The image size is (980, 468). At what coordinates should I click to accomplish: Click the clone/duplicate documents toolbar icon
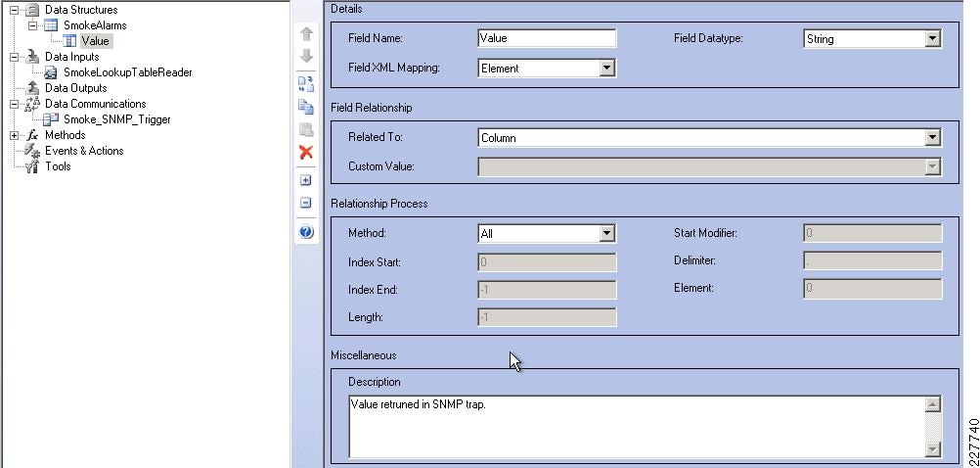tap(306, 83)
